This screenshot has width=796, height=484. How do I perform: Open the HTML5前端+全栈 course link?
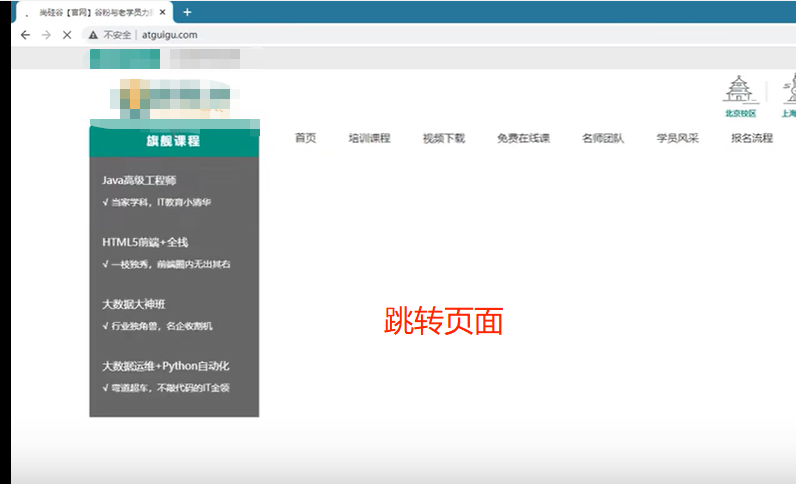tap(145, 242)
